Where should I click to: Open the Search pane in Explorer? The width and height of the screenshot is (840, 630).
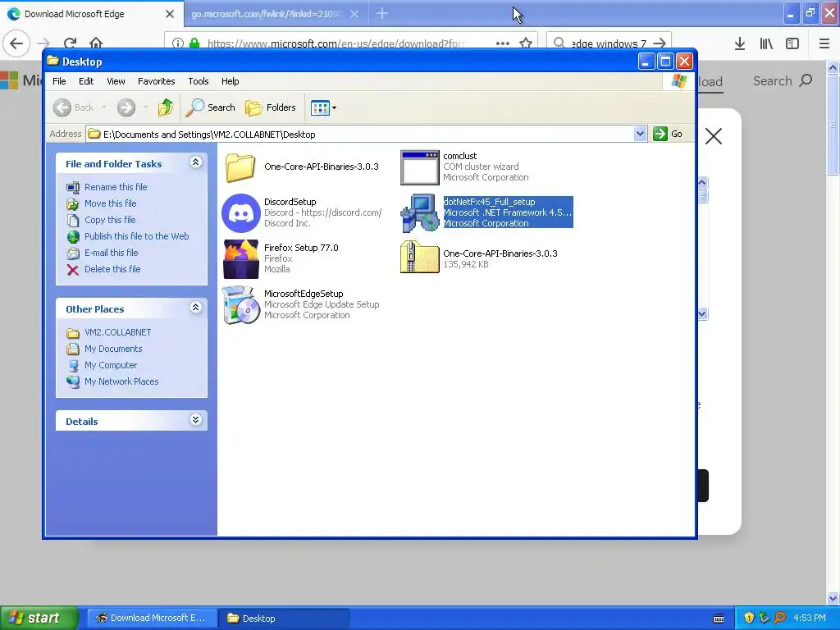coord(211,107)
